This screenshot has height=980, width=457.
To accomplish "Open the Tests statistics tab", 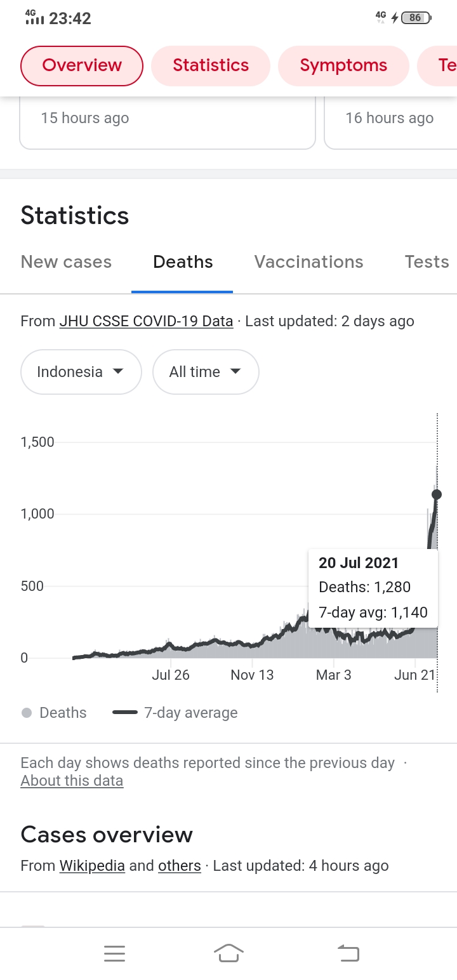I will [x=427, y=262].
